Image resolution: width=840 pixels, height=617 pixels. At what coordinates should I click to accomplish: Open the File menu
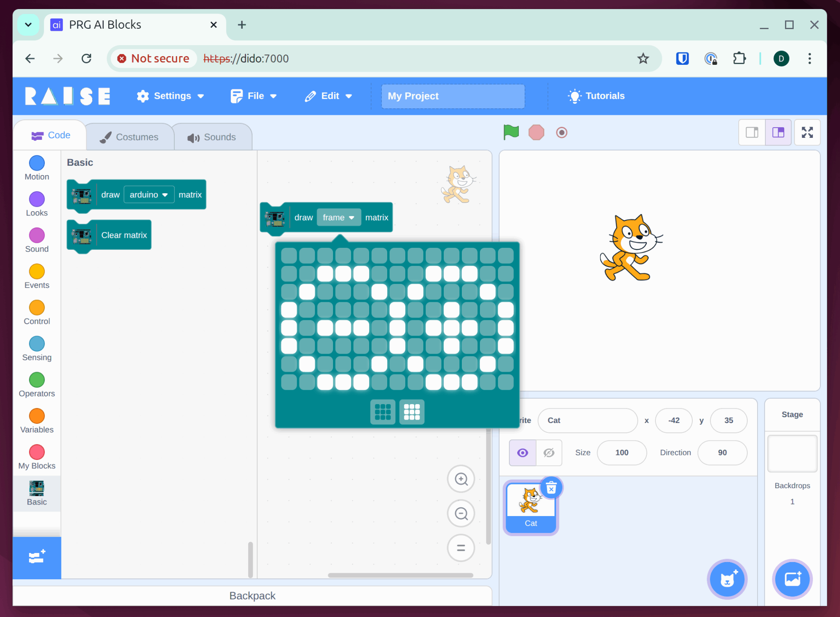pyautogui.click(x=253, y=96)
